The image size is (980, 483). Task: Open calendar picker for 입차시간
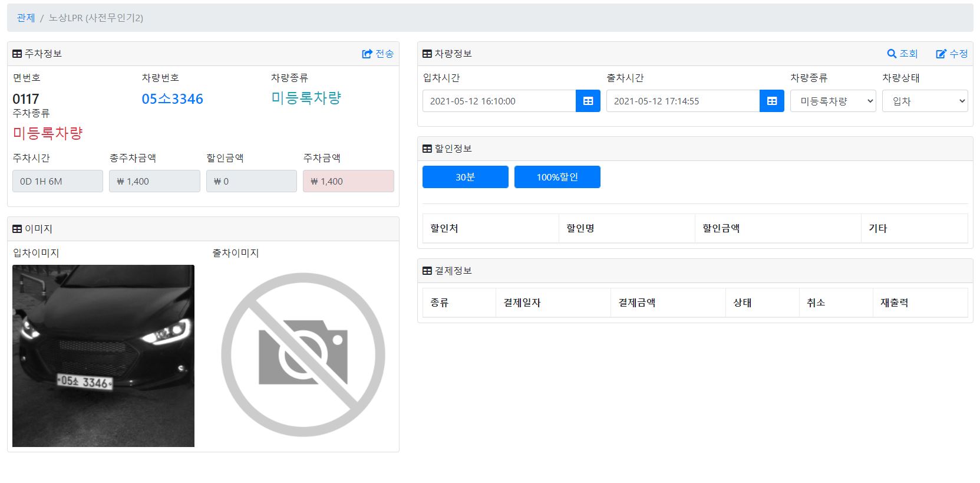588,101
